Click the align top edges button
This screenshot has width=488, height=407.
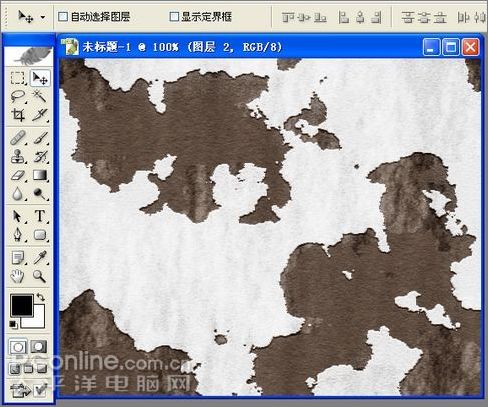coord(288,17)
